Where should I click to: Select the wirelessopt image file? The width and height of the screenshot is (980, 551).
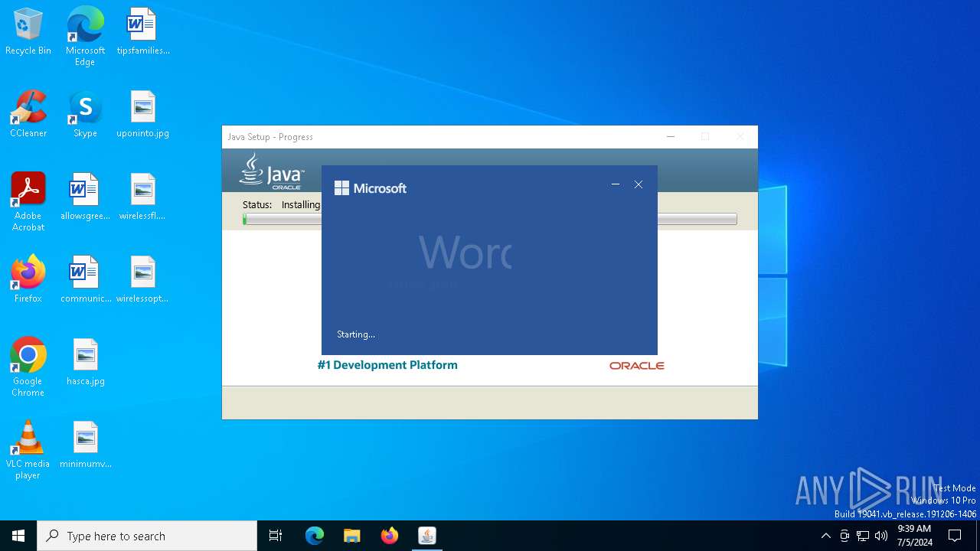[143, 280]
